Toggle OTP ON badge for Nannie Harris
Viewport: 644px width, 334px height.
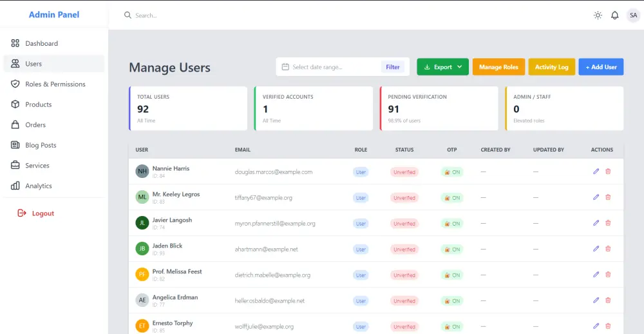pyautogui.click(x=452, y=172)
